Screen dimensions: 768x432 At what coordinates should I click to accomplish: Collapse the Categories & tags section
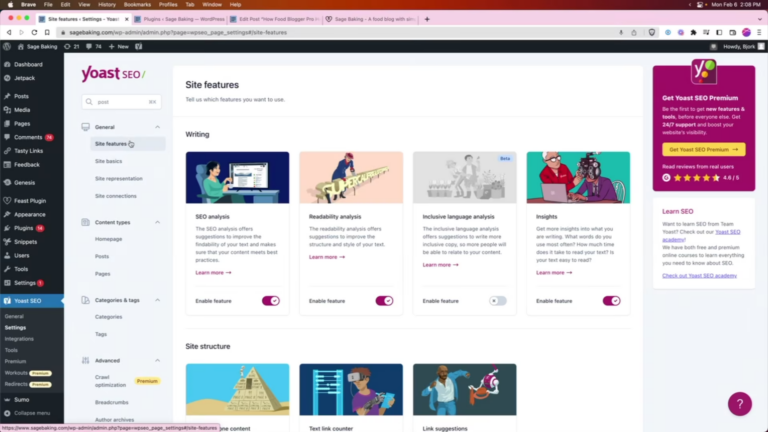click(x=157, y=300)
